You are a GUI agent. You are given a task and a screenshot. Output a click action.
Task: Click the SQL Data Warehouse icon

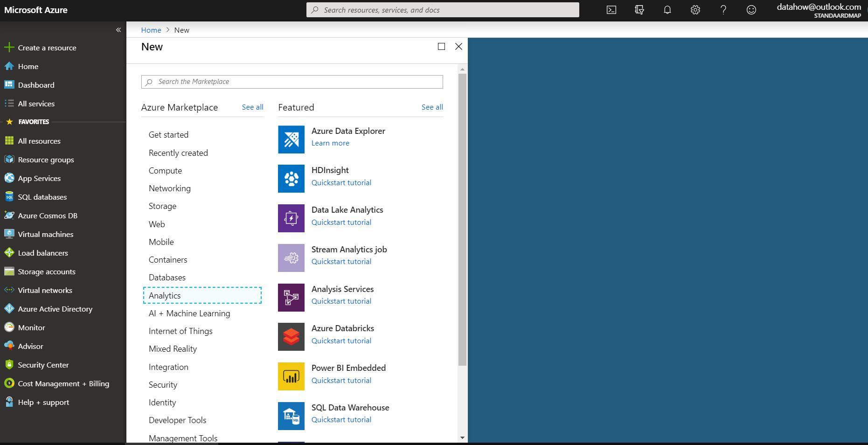[291, 416]
